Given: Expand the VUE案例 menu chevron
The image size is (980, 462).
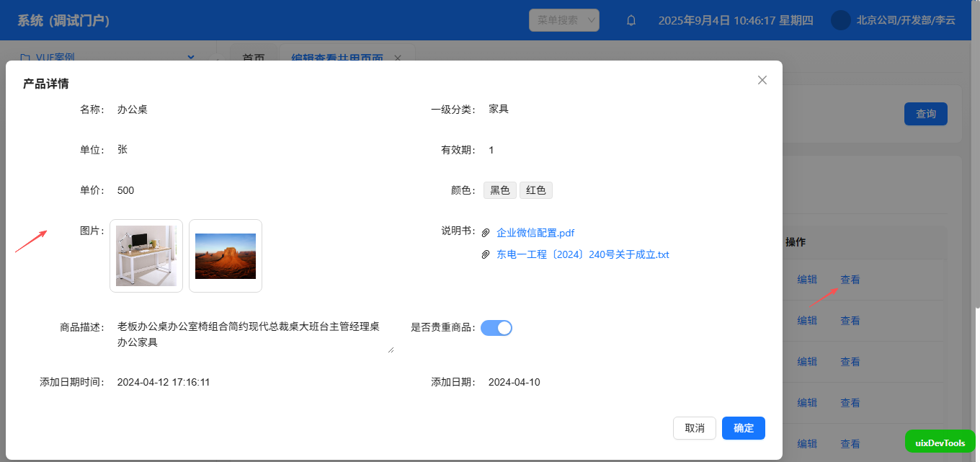Looking at the screenshot, I should [191, 58].
